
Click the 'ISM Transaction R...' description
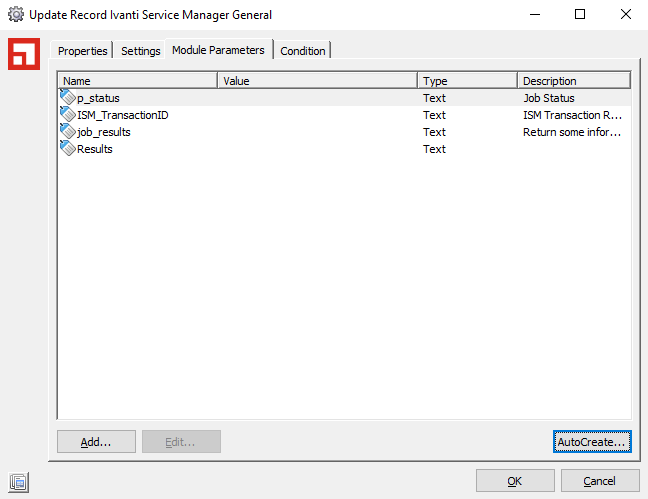coord(572,115)
